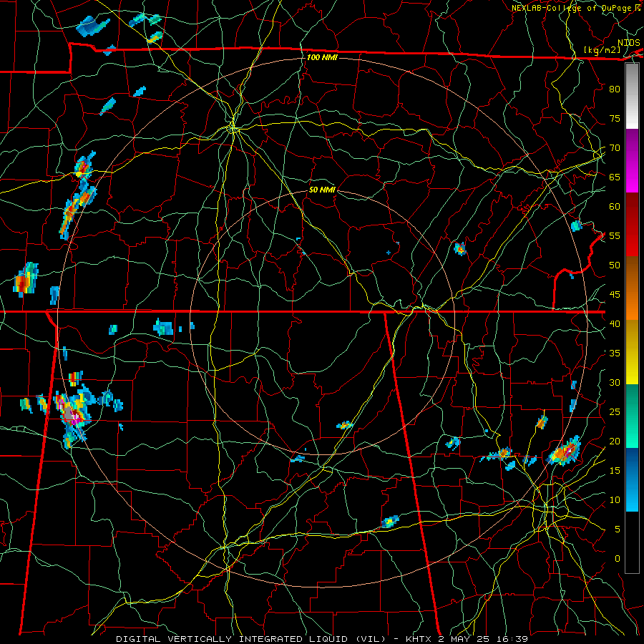Image resolution: width=644 pixels, height=644 pixels.
Task: Click the 0 value on the scale
Action: point(618,559)
